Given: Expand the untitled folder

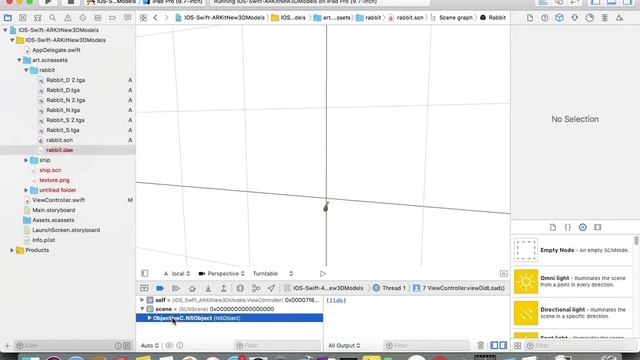Looking at the screenshot, I should click(26, 190).
